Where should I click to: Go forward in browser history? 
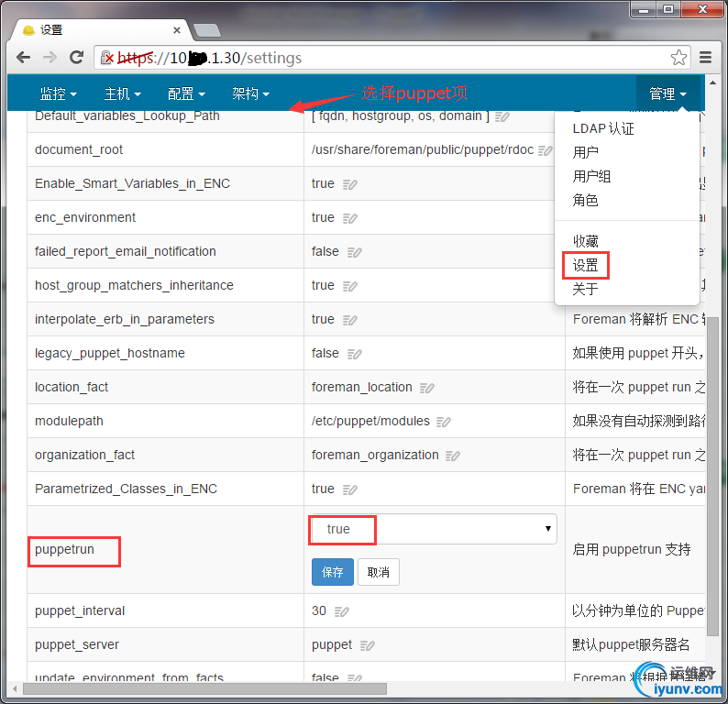tap(50, 58)
